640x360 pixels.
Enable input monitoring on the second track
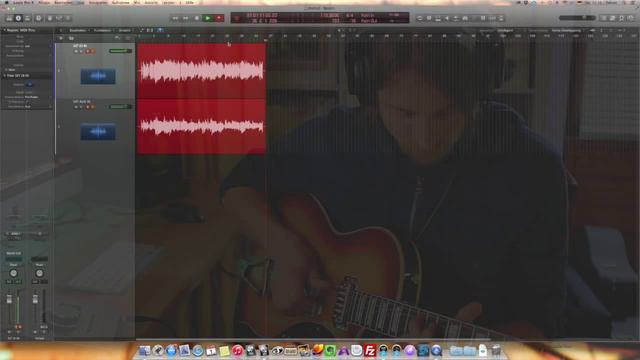click(93, 107)
